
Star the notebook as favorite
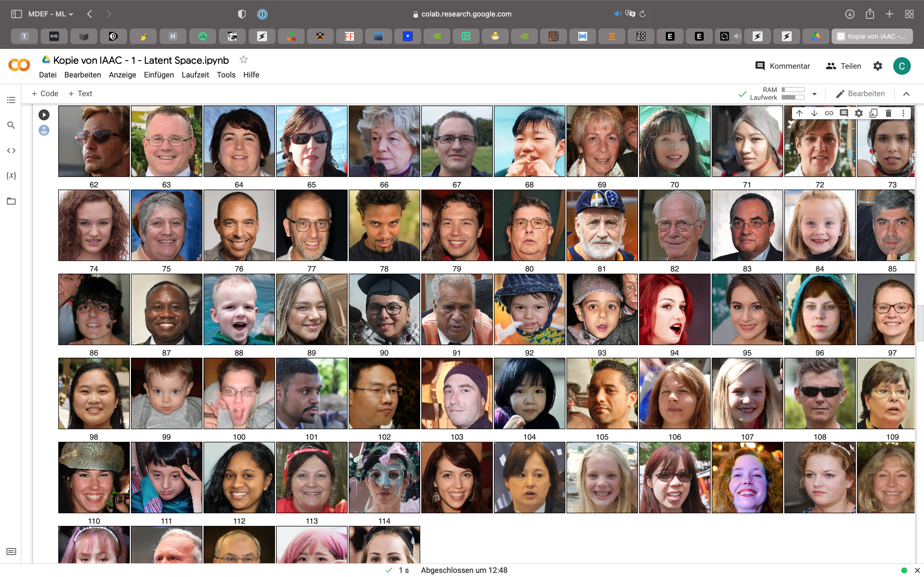(244, 60)
